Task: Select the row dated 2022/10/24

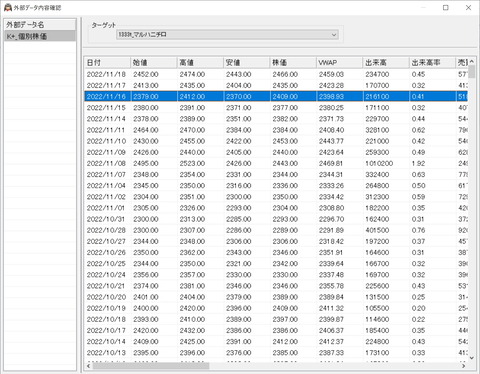Action: pos(276,275)
